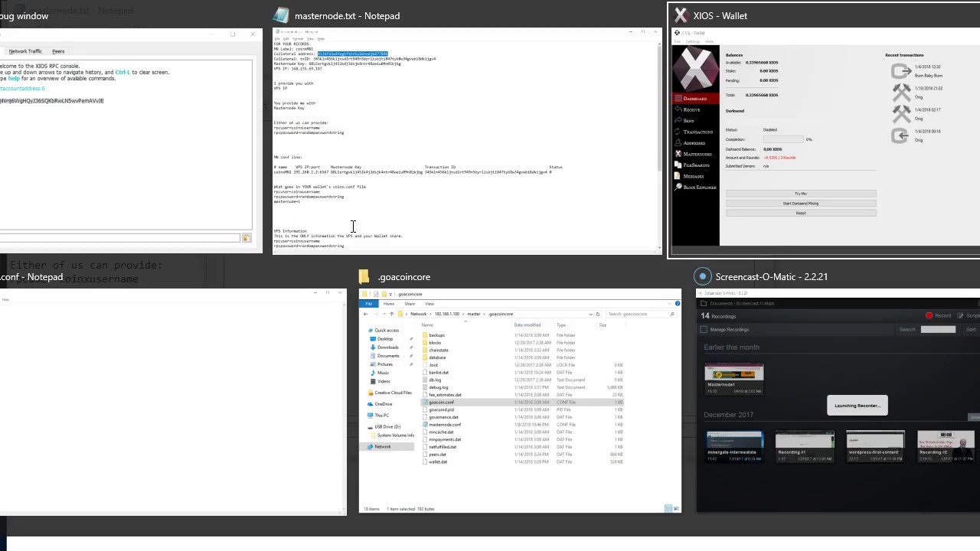Select Burn Baby Burn sent transaction icon
The width and height of the screenshot is (980, 551).
901,71
